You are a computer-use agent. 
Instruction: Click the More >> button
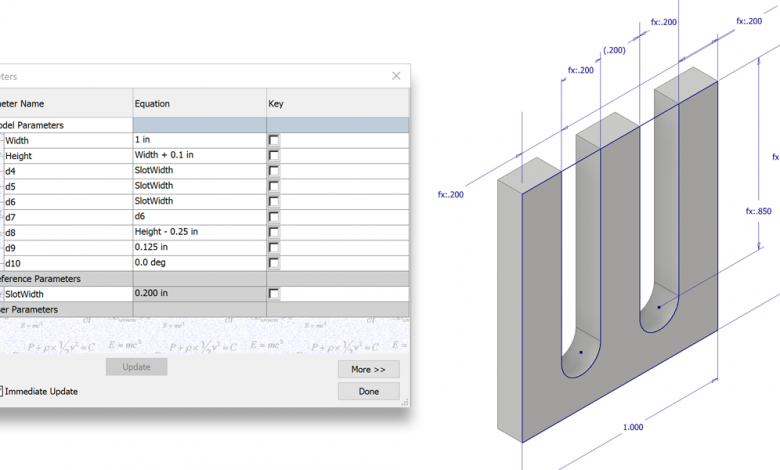pos(368,369)
